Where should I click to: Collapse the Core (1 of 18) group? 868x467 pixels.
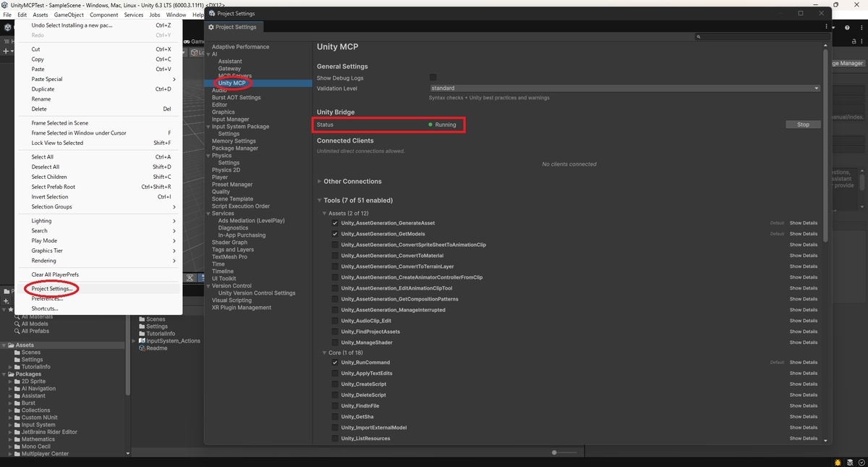[x=325, y=353]
